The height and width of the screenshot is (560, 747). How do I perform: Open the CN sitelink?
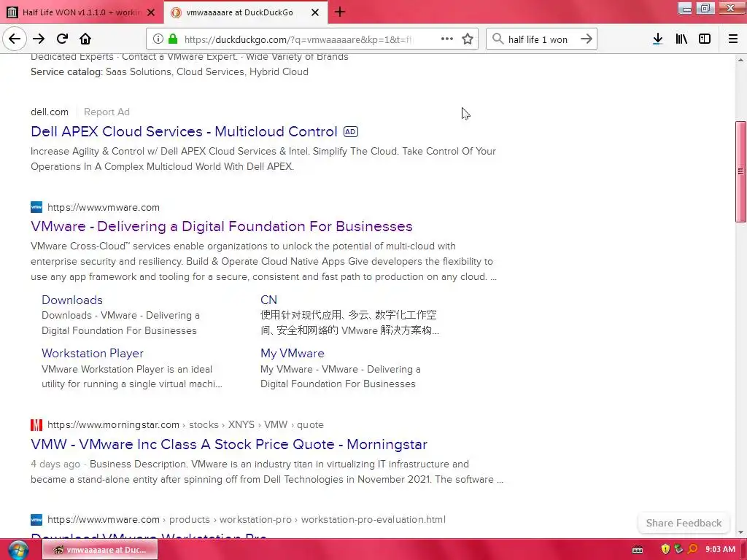tap(268, 300)
